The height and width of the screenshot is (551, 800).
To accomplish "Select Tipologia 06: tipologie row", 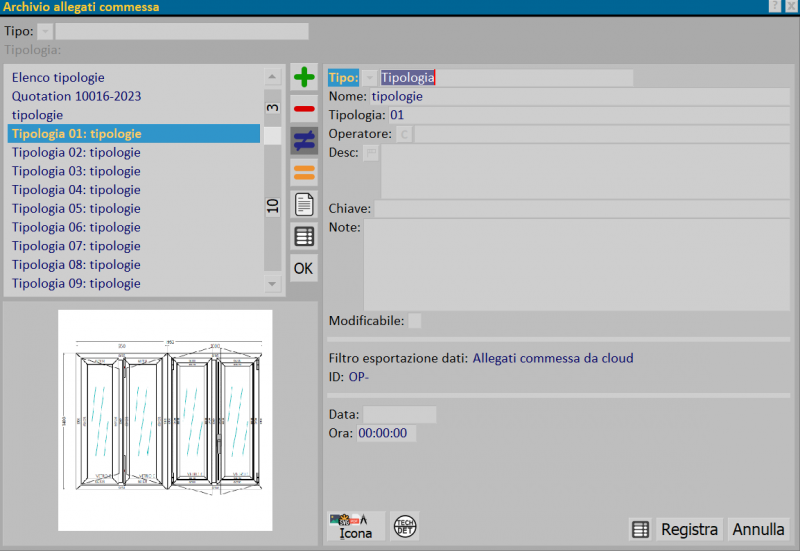I will [134, 228].
